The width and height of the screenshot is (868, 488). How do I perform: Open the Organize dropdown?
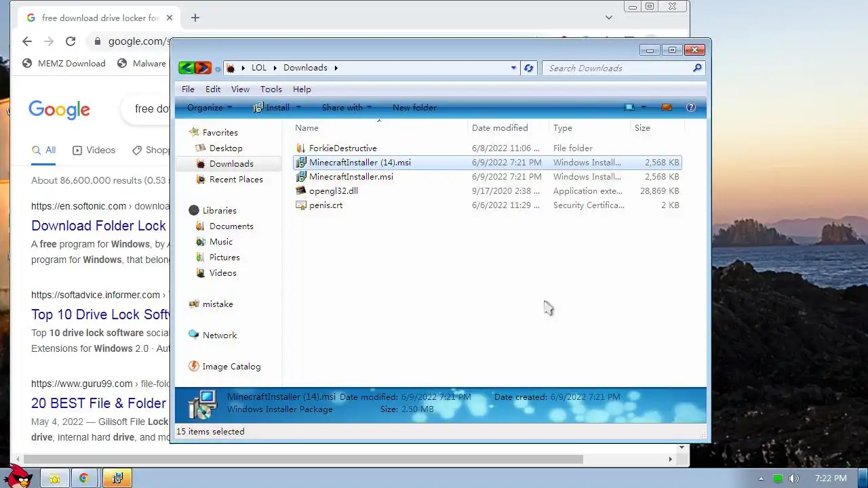210,107
